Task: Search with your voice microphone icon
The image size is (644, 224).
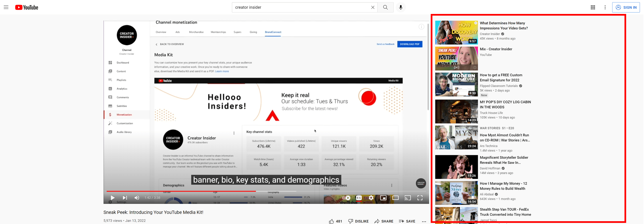Action: [401, 7]
